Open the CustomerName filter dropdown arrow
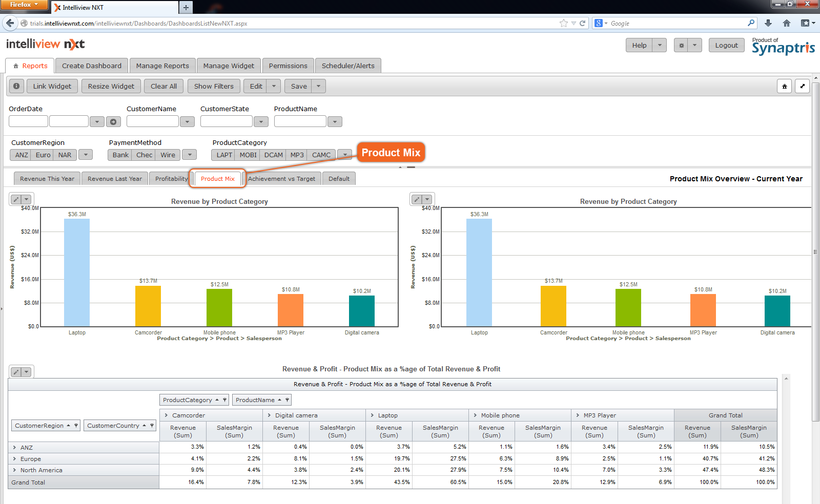This screenshot has height=504, width=820. [x=187, y=122]
